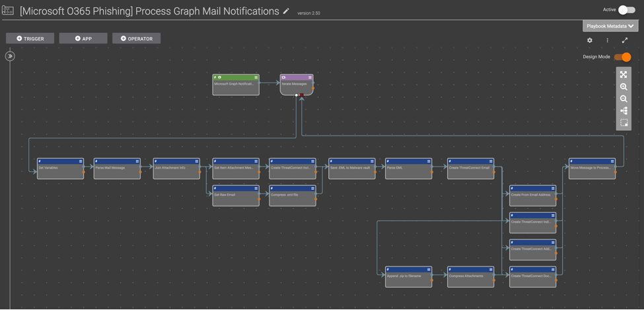Select the Set Variables node

click(60, 169)
